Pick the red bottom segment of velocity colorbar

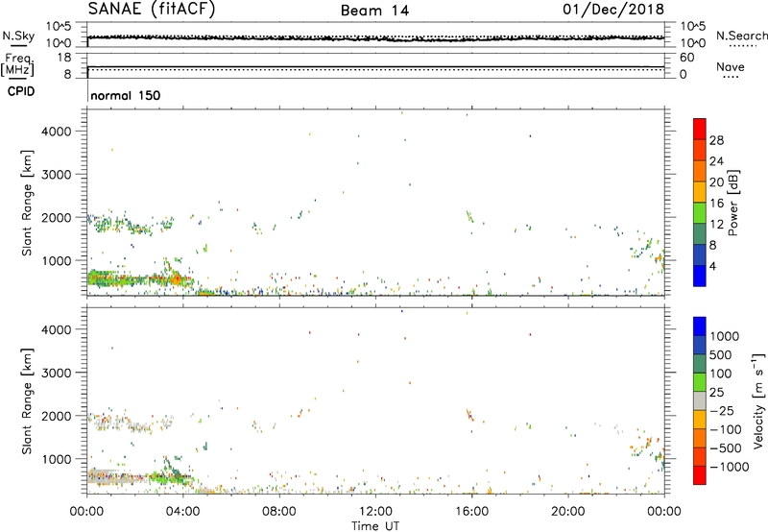coord(700,475)
